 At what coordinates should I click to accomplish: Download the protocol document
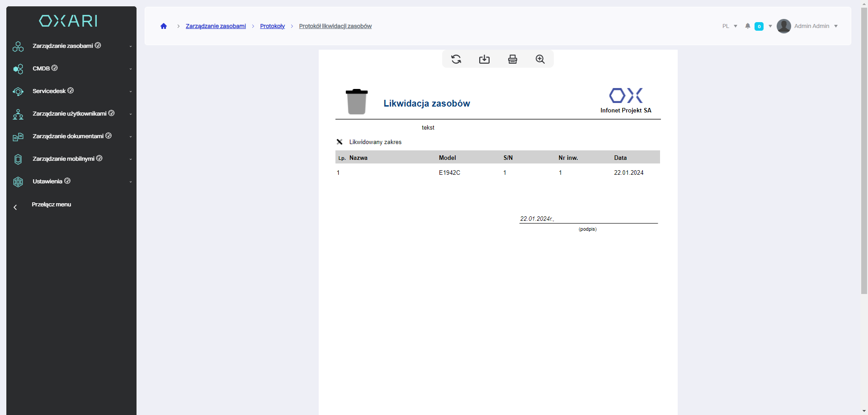coord(484,59)
